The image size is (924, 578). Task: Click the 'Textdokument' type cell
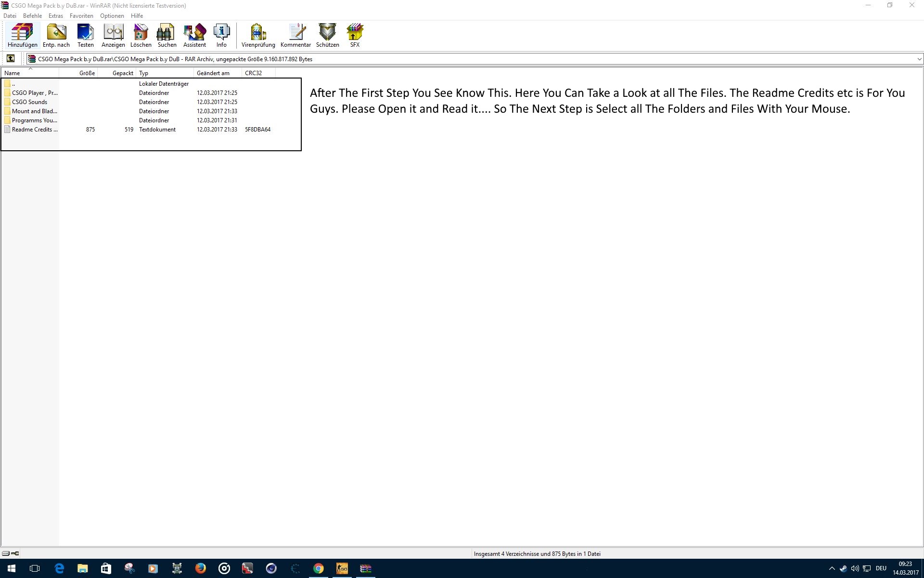pyautogui.click(x=157, y=130)
